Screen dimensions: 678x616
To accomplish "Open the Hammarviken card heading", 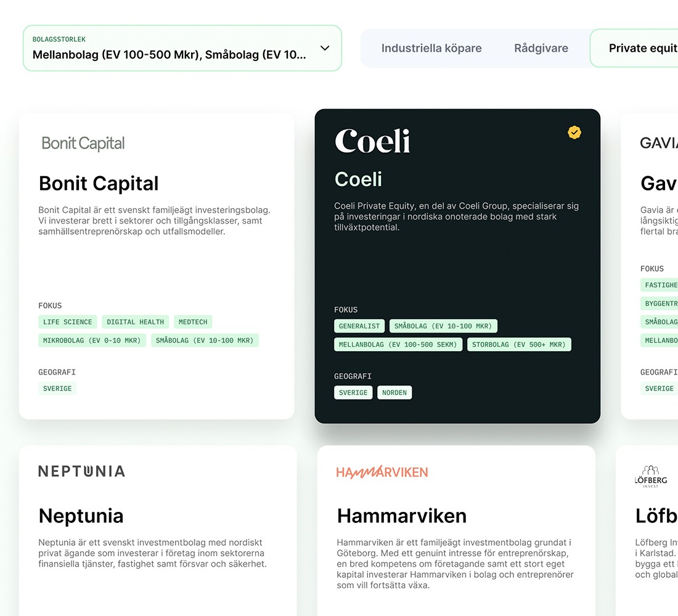I will tap(402, 516).
